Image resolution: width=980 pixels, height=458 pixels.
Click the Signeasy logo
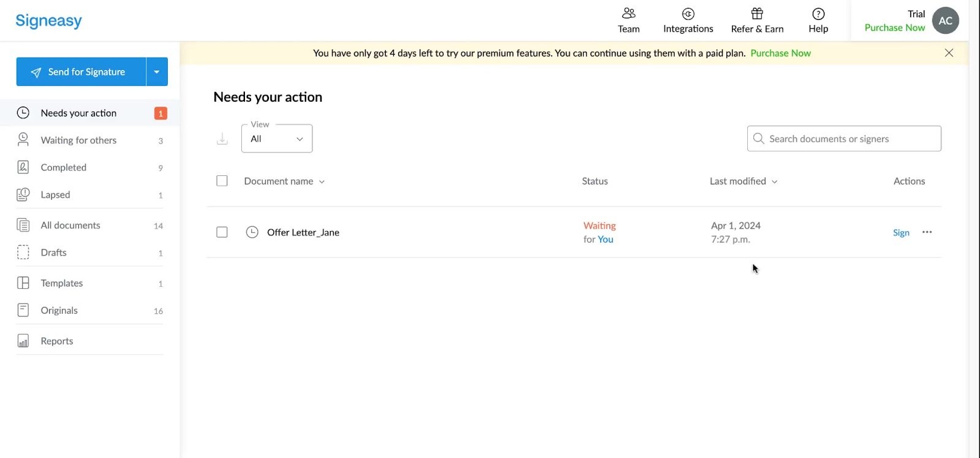click(48, 21)
